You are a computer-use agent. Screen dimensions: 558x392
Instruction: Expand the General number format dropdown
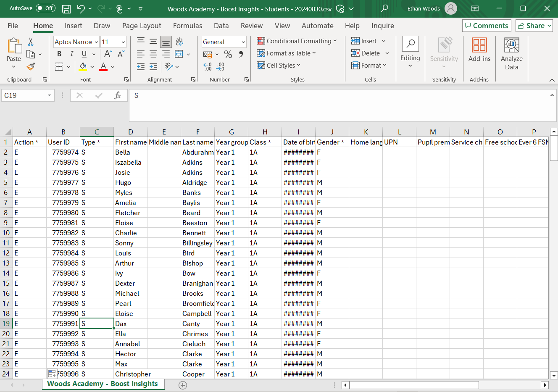coord(243,42)
